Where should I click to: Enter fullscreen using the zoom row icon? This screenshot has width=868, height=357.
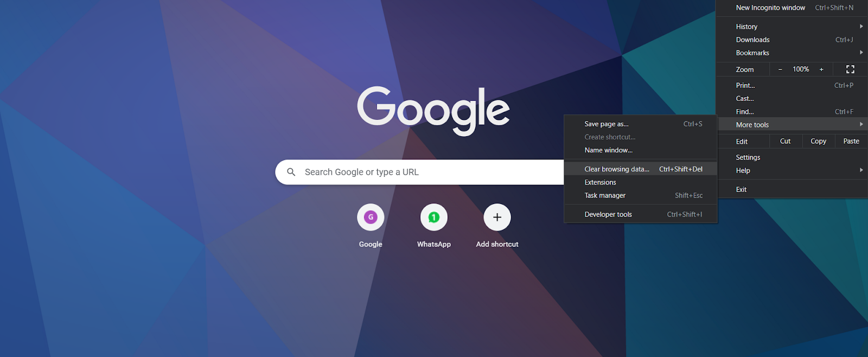[850, 69]
